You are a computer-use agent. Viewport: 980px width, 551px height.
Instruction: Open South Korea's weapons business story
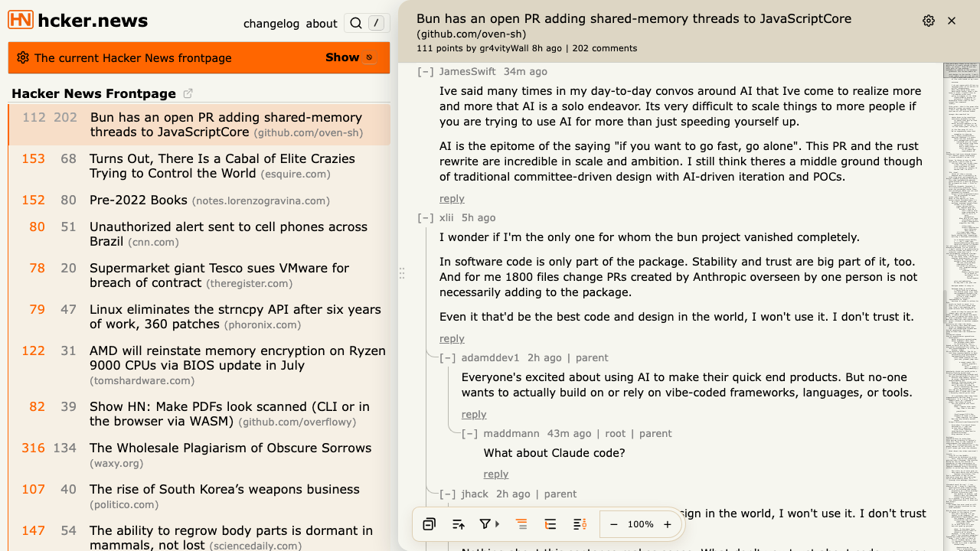click(x=224, y=490)
